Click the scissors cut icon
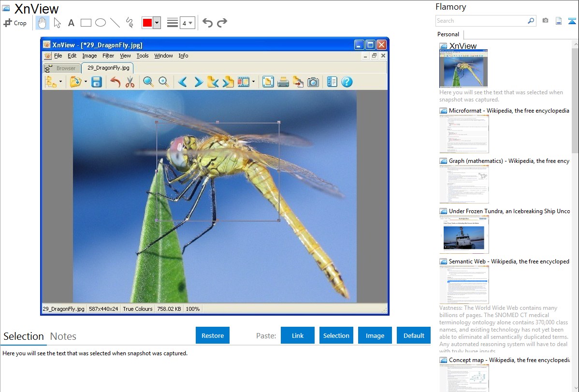Image resolution: width=579 pixels, height=392 pixels. 130,82
